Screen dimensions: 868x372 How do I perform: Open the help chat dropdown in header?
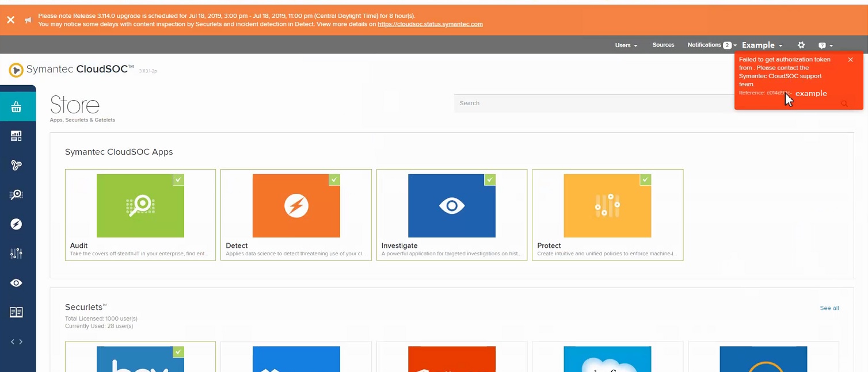pos(825,45)
